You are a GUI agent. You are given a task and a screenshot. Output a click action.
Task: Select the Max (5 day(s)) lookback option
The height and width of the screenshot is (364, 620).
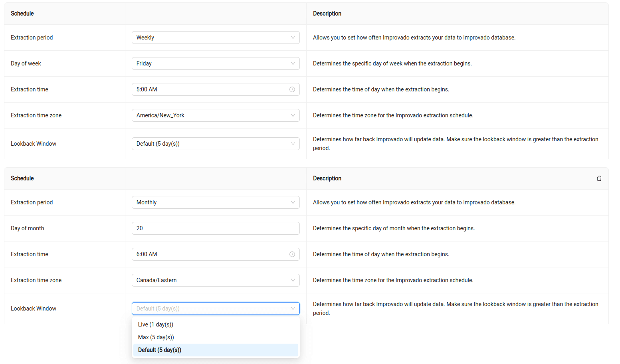tap(156, 337)
